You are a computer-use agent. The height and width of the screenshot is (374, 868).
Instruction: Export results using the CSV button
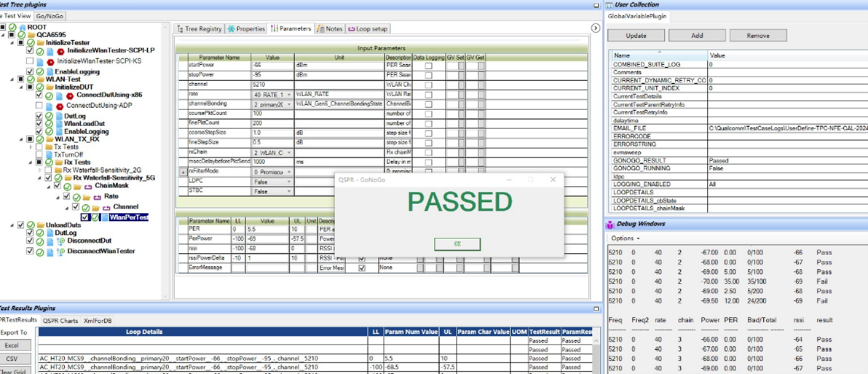tap(12, 359)
